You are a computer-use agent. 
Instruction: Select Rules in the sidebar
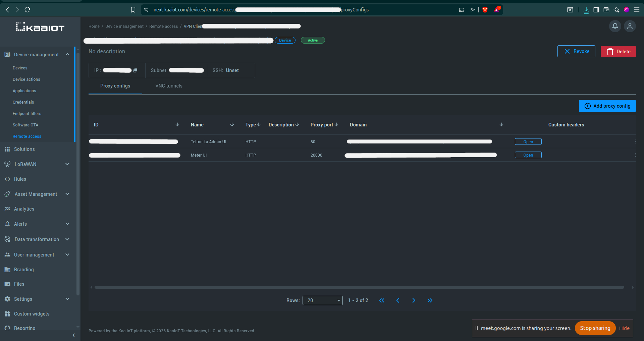[20, 179]
